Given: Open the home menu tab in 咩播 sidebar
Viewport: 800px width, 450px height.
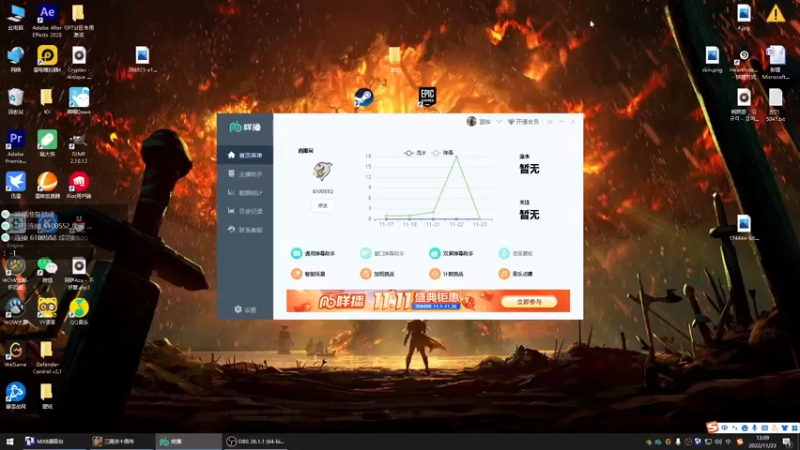Looking at the screenshot, I should pyautogui.click(x=245, y=155).
